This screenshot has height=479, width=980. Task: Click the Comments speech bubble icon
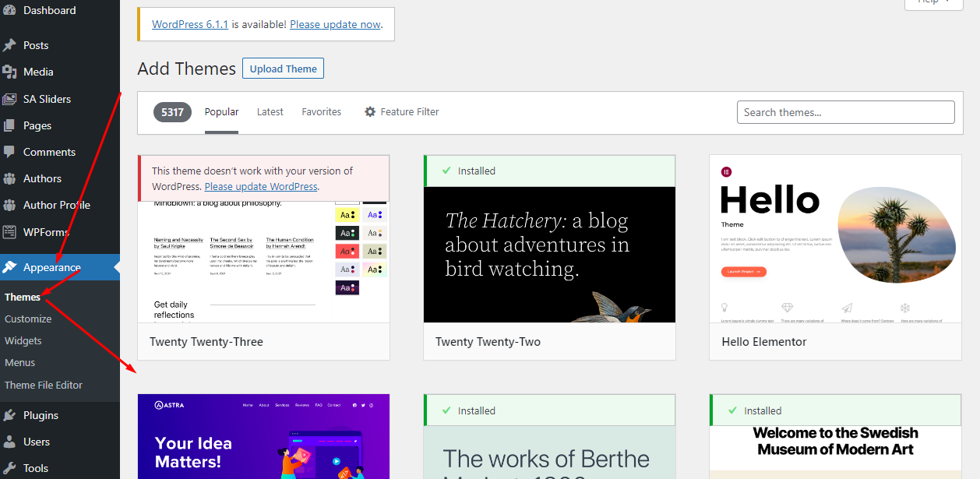click(x=9, y=152)
